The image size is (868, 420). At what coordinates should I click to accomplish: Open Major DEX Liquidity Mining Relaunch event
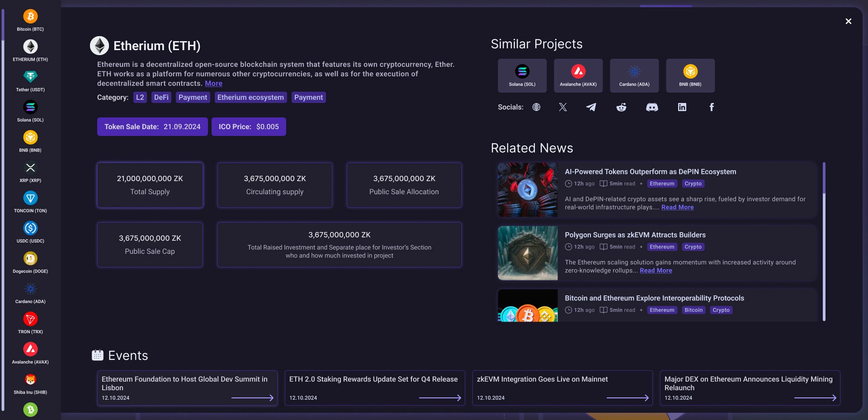point(750,388)
